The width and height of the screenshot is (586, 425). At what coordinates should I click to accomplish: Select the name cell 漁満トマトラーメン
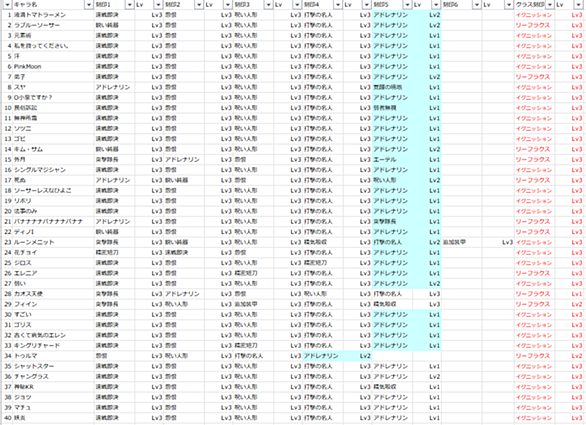pos(53,15)
